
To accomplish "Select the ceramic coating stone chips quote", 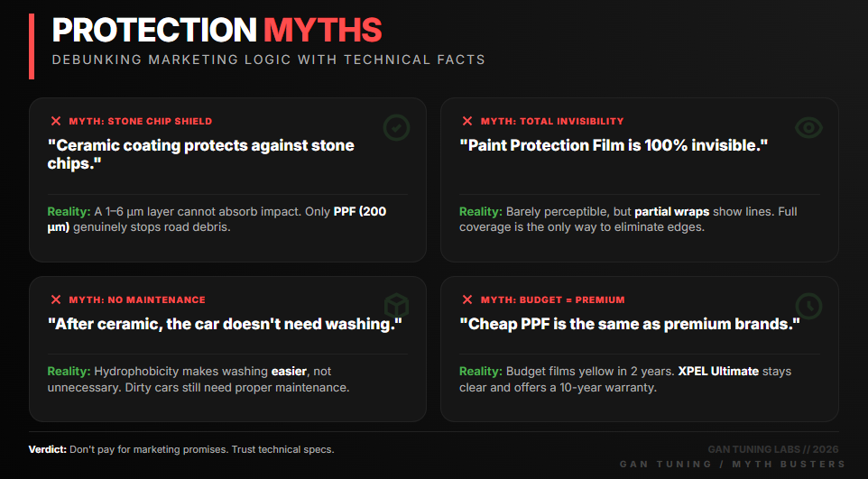I will point(200,154).
